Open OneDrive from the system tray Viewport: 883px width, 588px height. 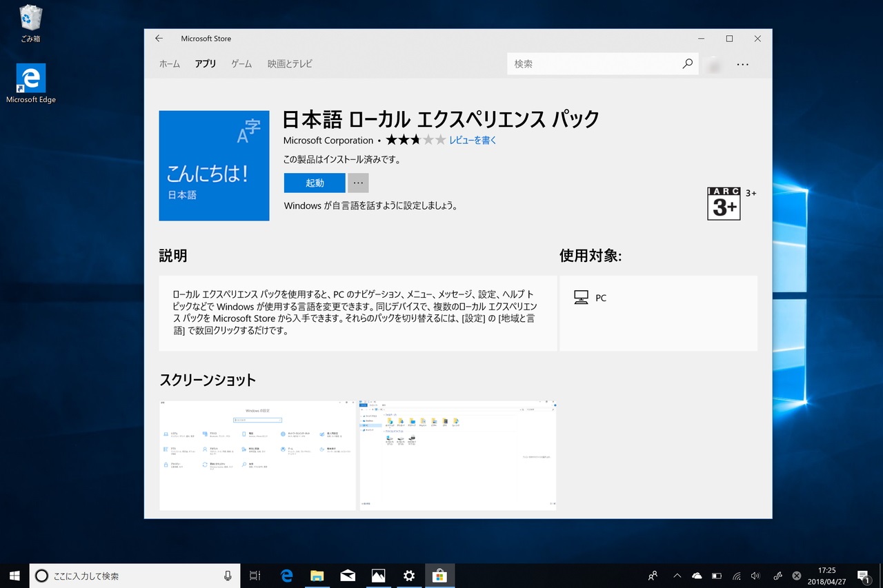tap(697, 576)
